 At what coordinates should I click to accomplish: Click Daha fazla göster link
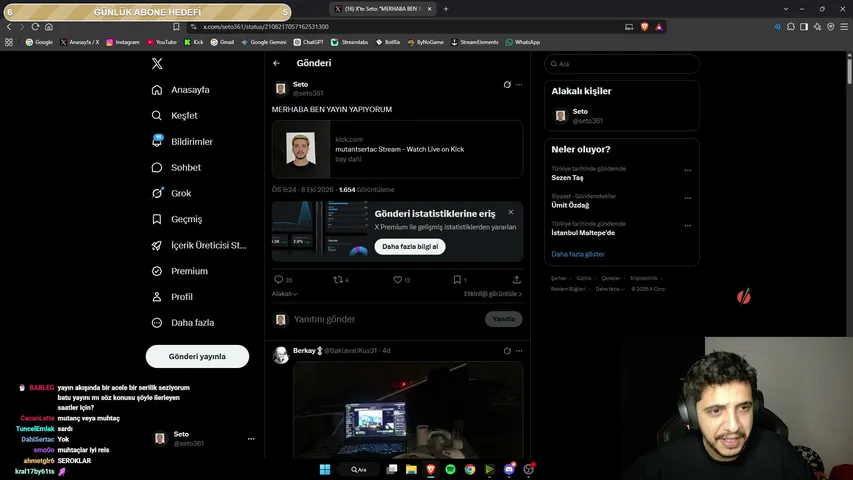click(x=578, y=254)
